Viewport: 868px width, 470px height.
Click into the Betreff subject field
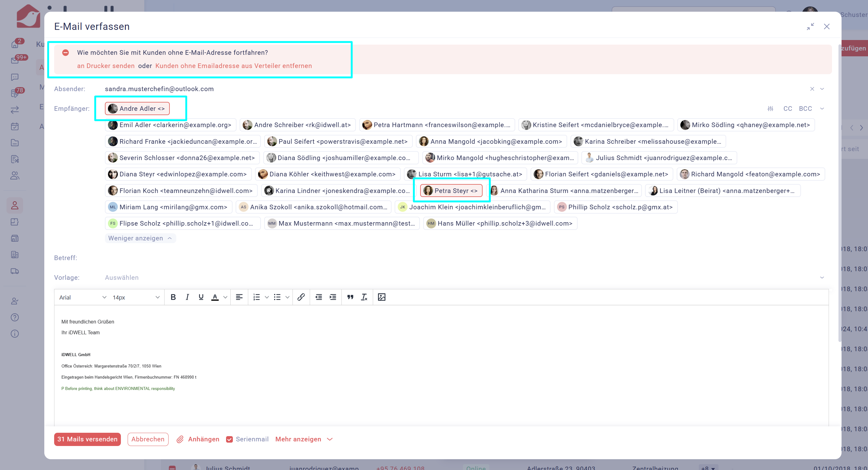[465, 258]
